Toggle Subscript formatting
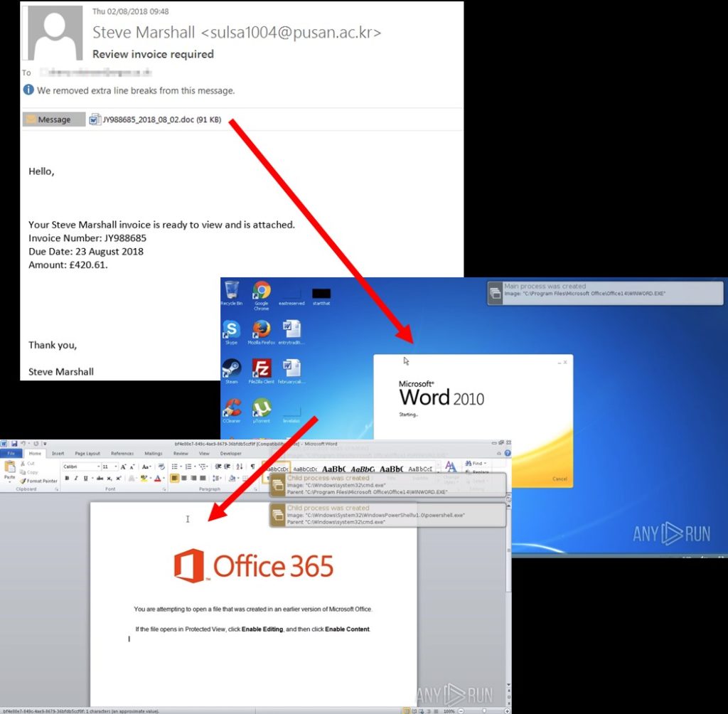 109,478
